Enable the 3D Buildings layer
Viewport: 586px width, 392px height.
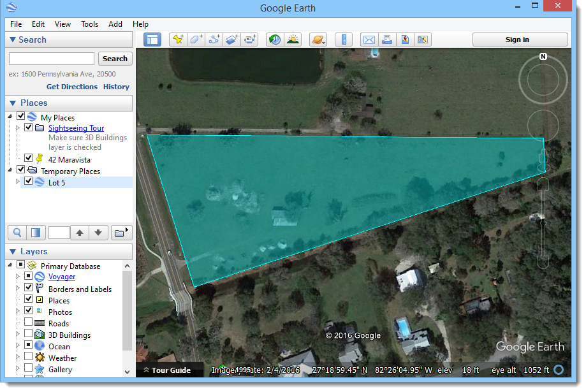tap(29, 333)
